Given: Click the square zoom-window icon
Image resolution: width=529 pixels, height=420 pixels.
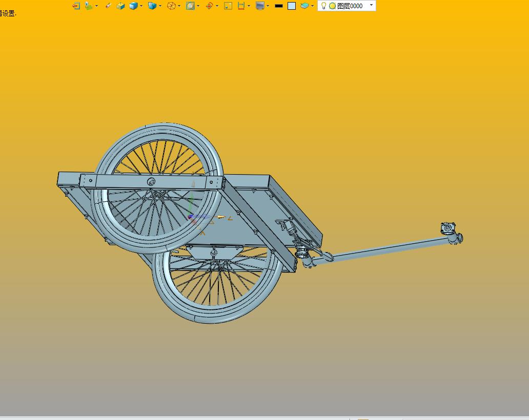Looking at the screenshot, I should click(228, 6).
